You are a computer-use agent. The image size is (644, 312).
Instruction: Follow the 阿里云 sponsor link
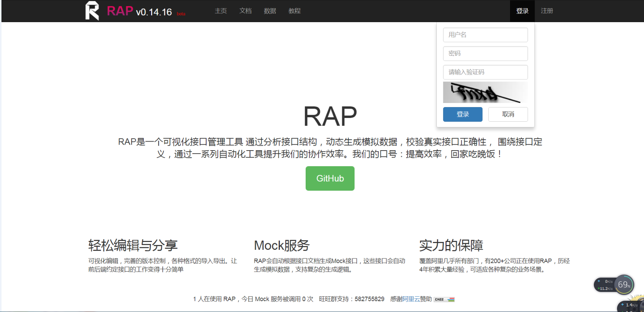click(411, 299)
